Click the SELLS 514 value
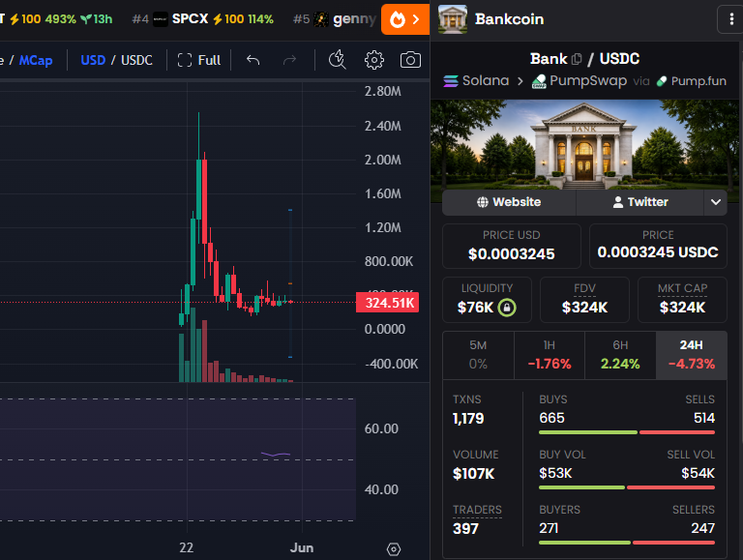This screenshot has height=560, width=743. point(703,418)
